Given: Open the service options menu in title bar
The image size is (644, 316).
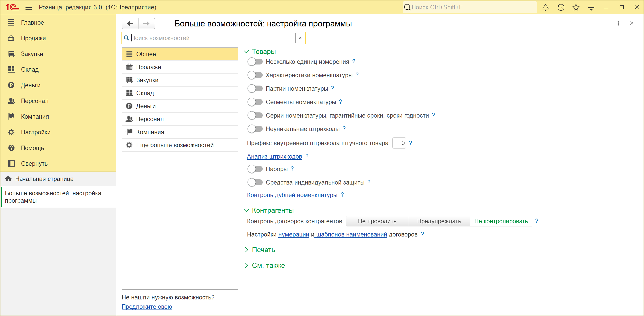Looking at the screenshot, I should pos(591,8).
